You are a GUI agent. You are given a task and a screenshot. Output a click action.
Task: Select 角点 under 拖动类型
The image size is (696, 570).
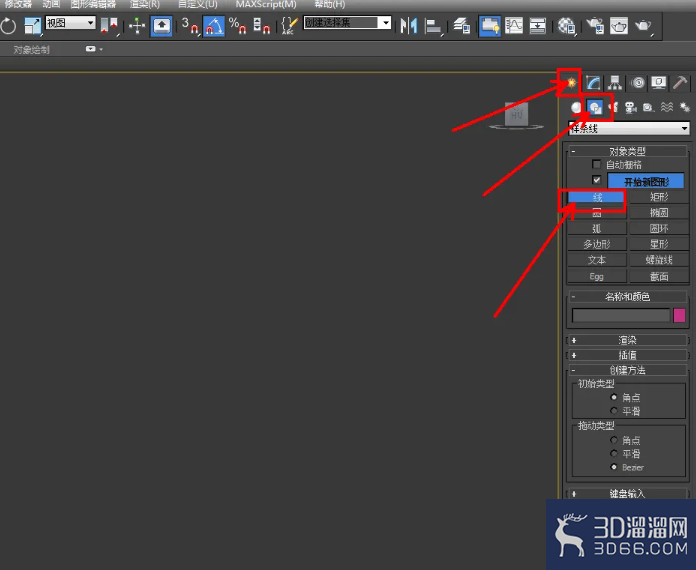click(x=614, y=440)
